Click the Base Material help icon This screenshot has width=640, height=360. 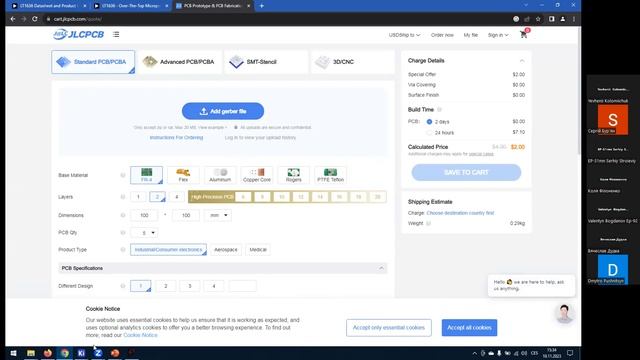pos(123,175)
